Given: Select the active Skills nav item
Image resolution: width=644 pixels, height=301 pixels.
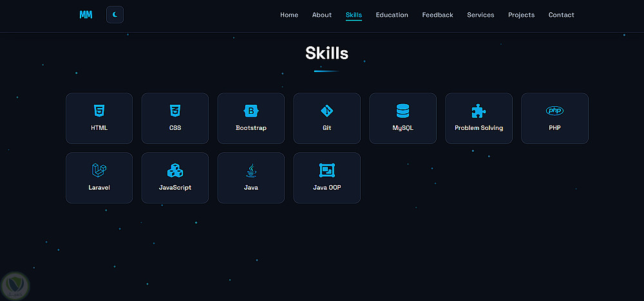Looking at the screenshot, I should tap(354, 15).
